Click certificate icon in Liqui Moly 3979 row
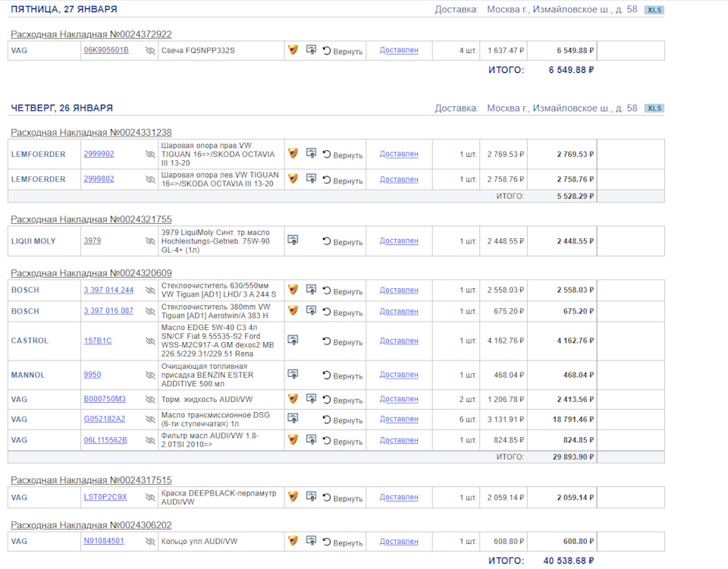Screen dimensions: 728x569 293,240
